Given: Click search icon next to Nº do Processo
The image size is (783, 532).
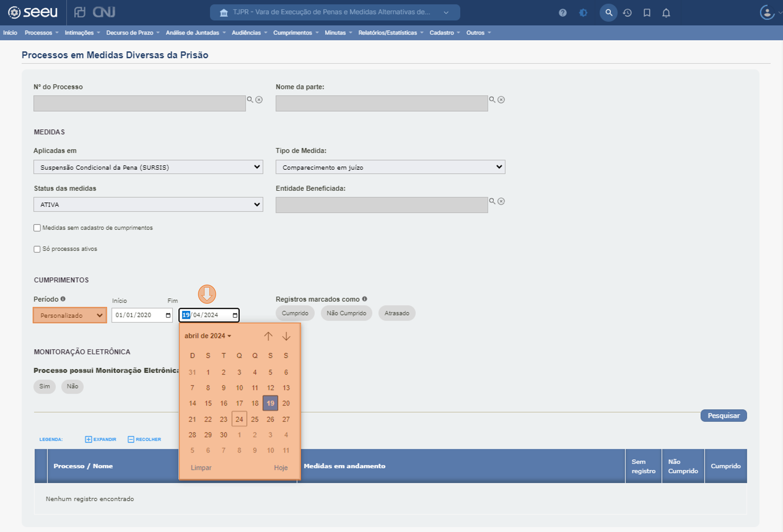Looking at the screenshot, I should click(250, 99).
